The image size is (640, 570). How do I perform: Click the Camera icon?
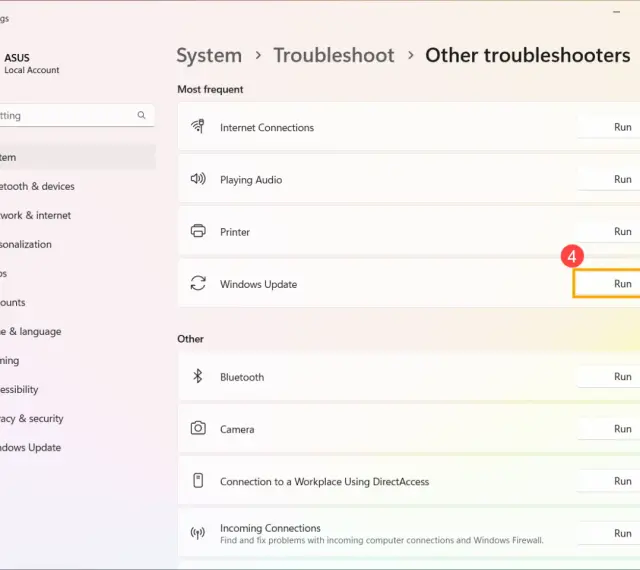198,428
